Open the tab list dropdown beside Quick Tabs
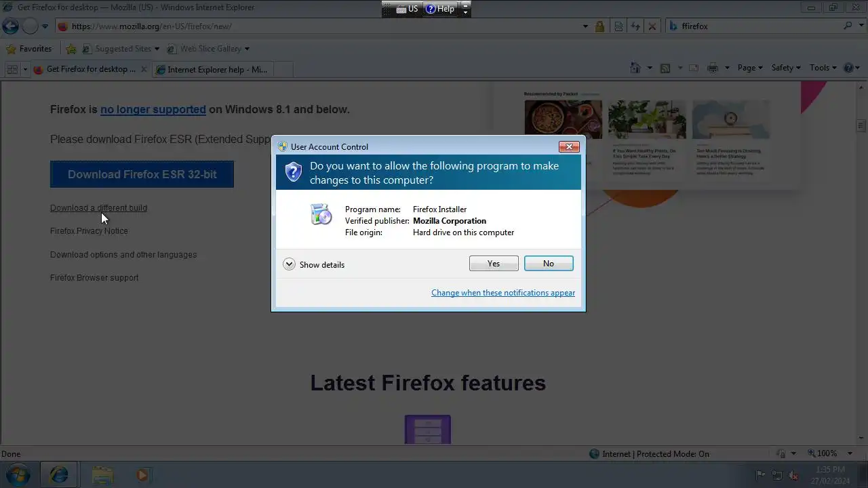The width and height of the screenshot is (868, 488). tap(25, 69)
